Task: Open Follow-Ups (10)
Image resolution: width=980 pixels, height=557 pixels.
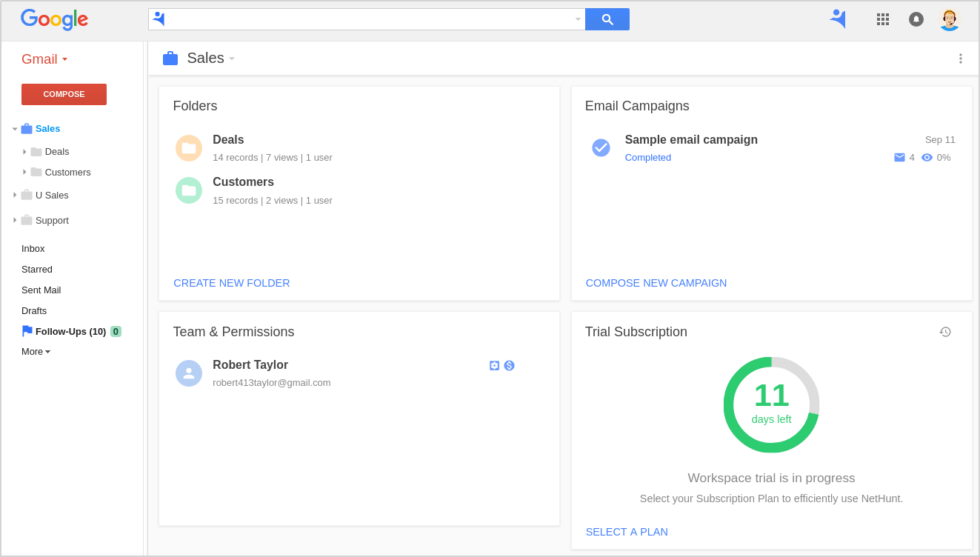Action: [70, 332]
